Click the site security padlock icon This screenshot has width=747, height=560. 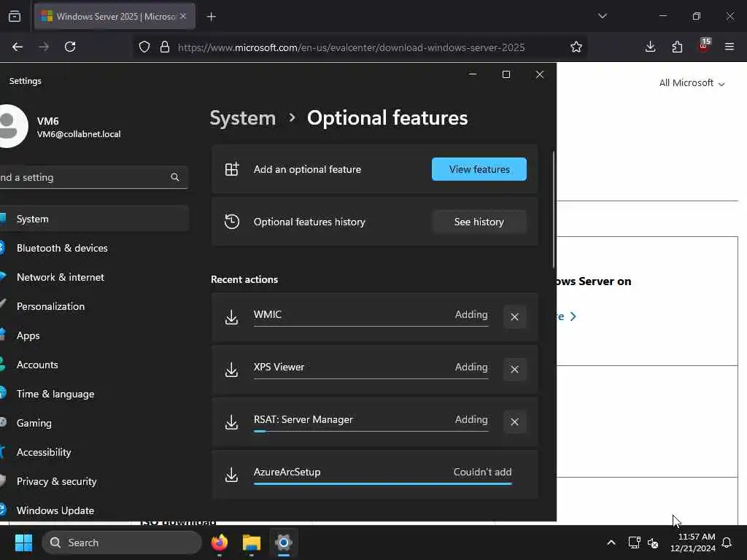tap(165, 47)
